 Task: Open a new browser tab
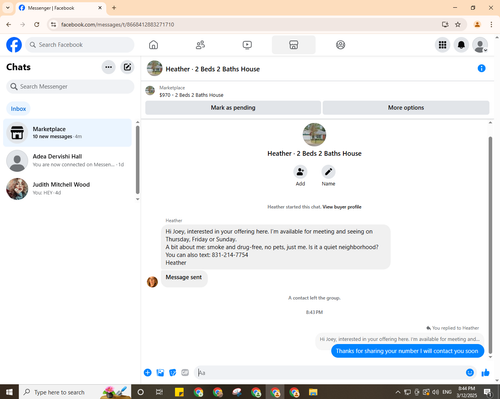(x=114, y=8)
